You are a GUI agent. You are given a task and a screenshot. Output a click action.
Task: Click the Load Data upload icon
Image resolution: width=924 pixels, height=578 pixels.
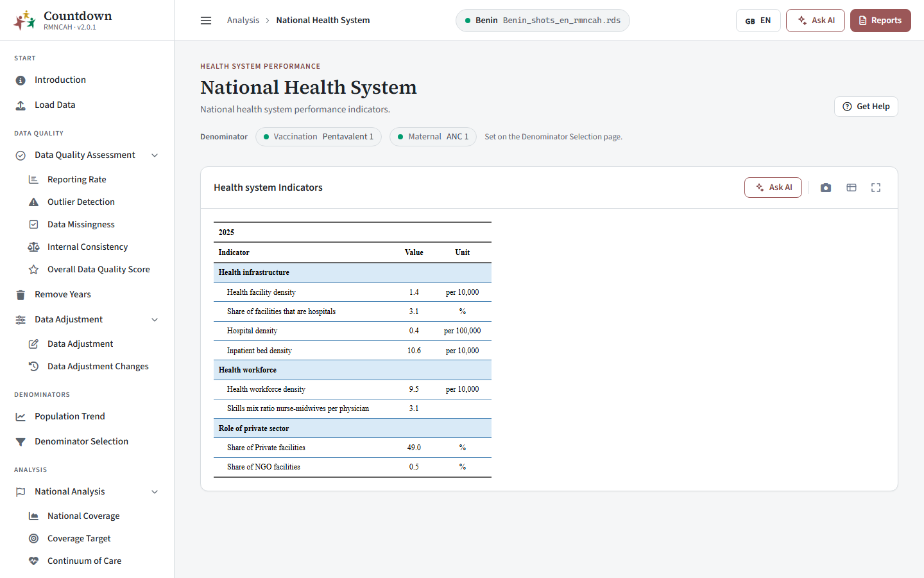coord(21,105)
